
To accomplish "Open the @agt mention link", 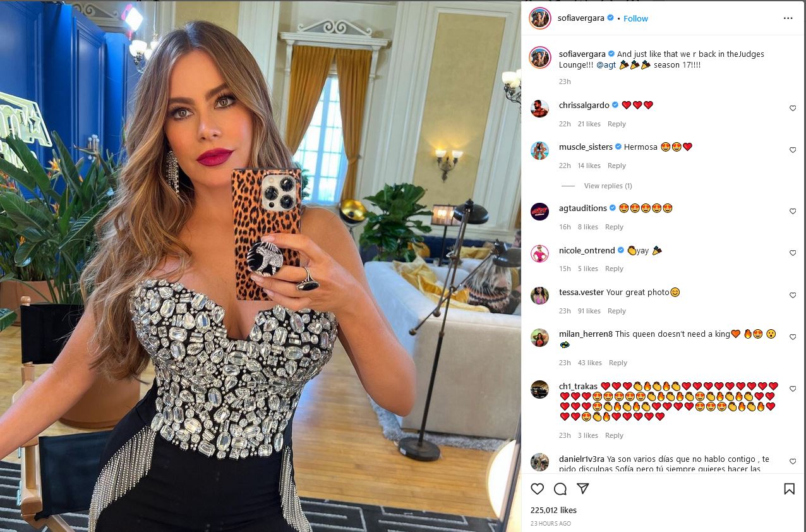I will (607, 64).
